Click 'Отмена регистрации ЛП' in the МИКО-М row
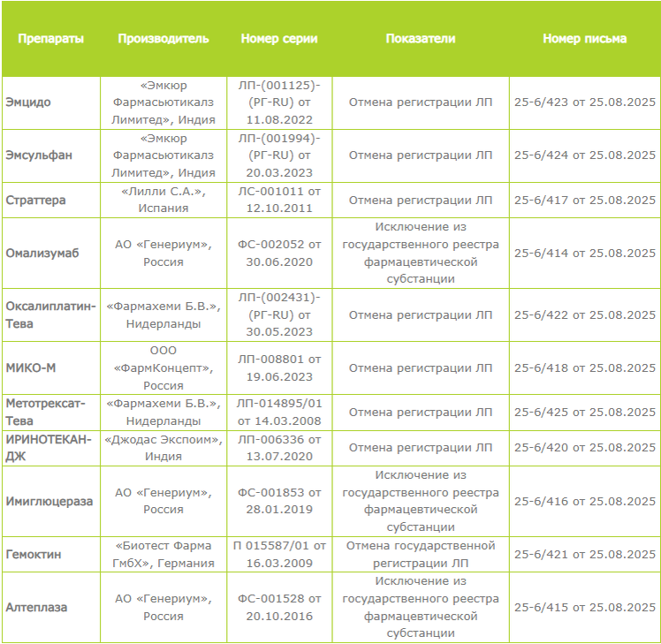Screen dimensions: 661x644 [x=421, y=368]
